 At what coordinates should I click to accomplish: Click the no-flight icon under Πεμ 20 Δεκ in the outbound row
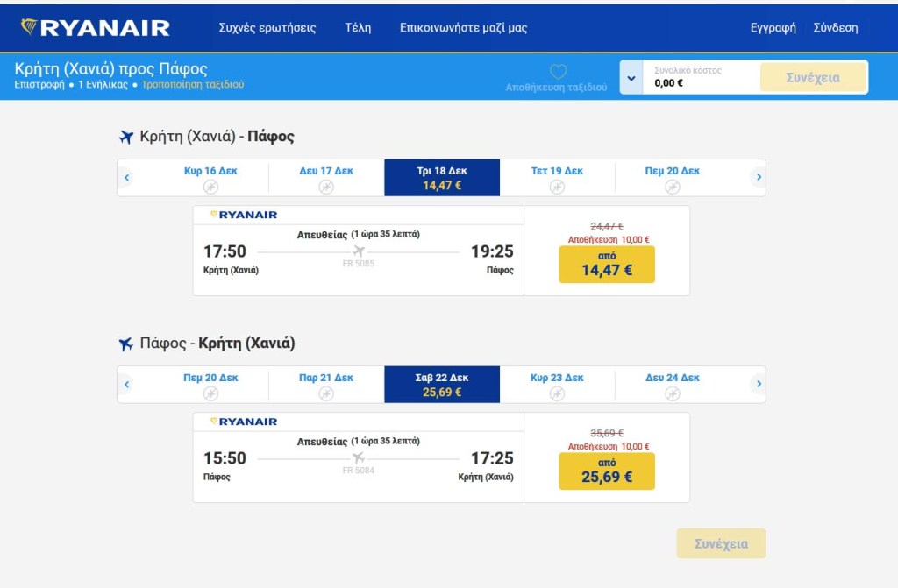pyautogui.click(x=673, y=187)
